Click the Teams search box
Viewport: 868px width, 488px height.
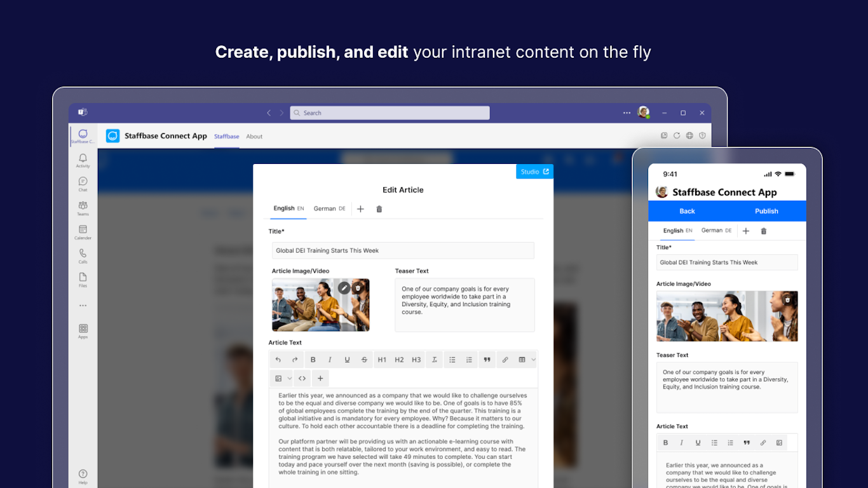click(x=390, y=113)
